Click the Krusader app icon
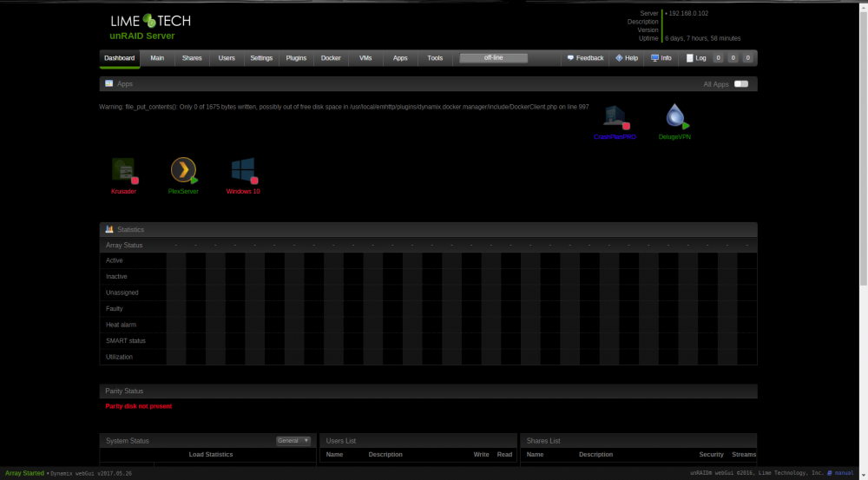868x480 pixels. 124,170
